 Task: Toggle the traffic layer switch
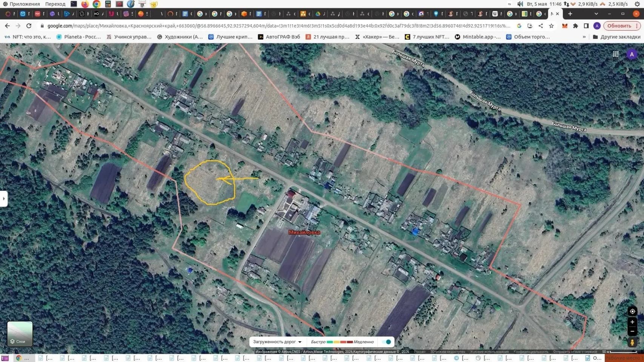pos(386,342)
